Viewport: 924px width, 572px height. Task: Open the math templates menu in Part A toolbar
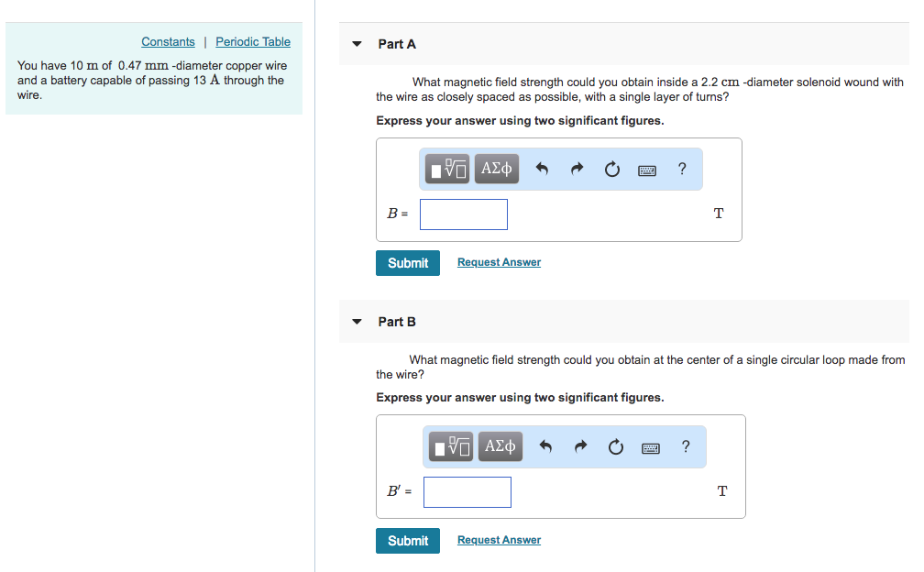pos(447,169)
